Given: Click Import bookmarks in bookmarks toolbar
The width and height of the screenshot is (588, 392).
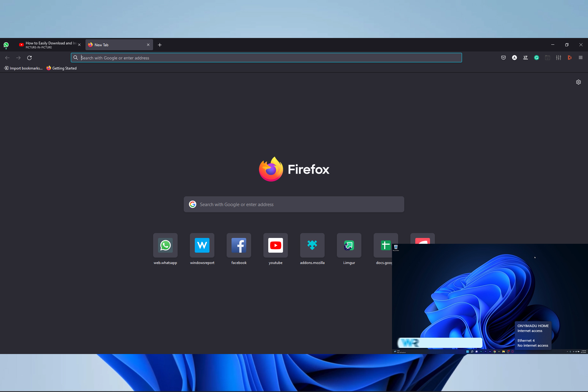Looking at the screenshot, I should click(23, 68).
